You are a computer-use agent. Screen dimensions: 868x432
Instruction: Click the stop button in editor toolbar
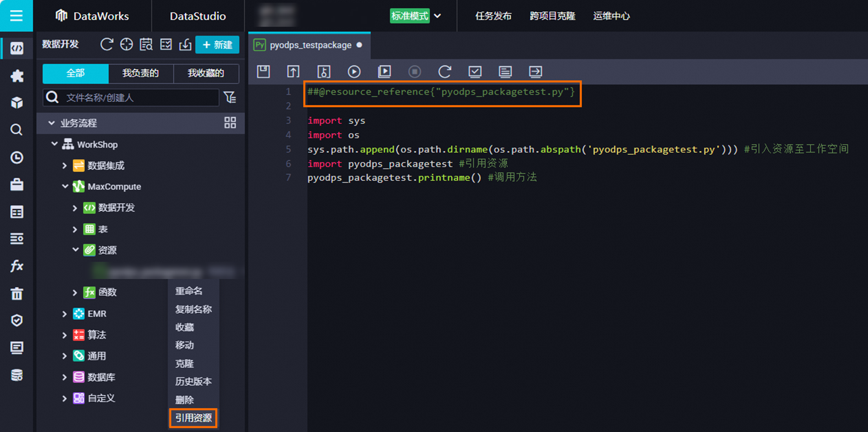pyautogui.click(x=414, y=72)
